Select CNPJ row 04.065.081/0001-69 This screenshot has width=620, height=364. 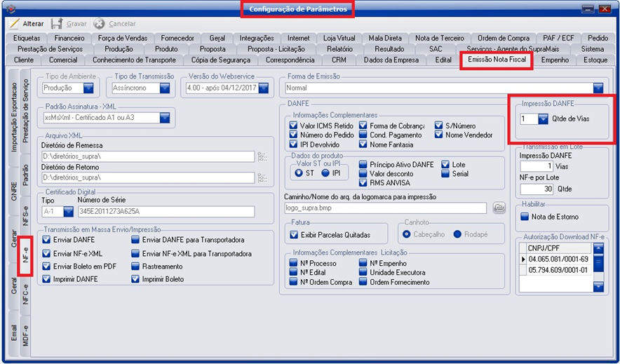coord(558,259)
